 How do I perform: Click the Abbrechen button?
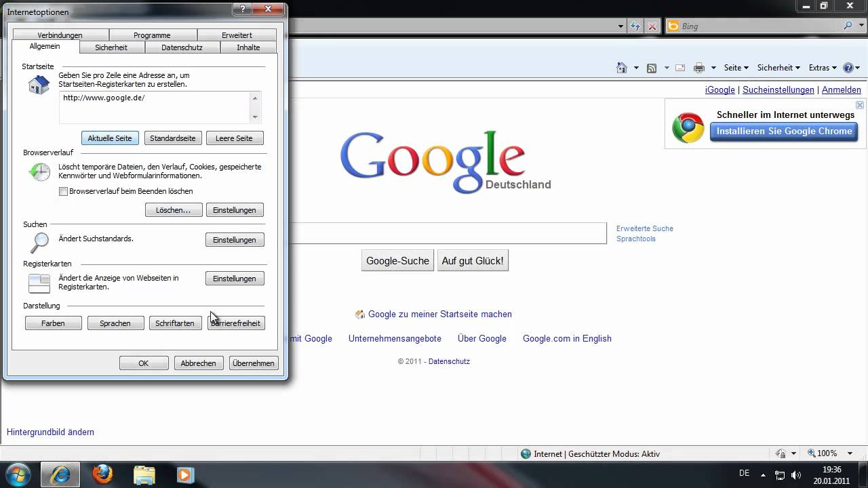coord(198,363)
